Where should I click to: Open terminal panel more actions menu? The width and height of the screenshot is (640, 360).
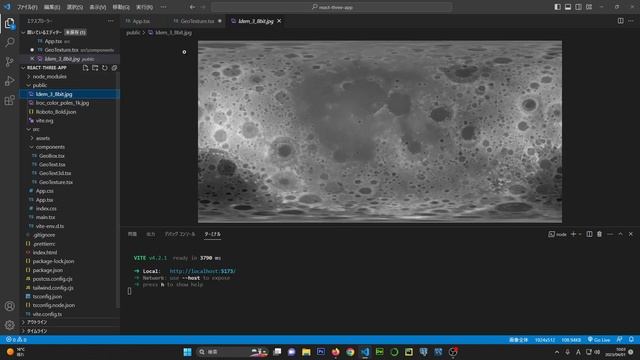[x=610, y=234]
